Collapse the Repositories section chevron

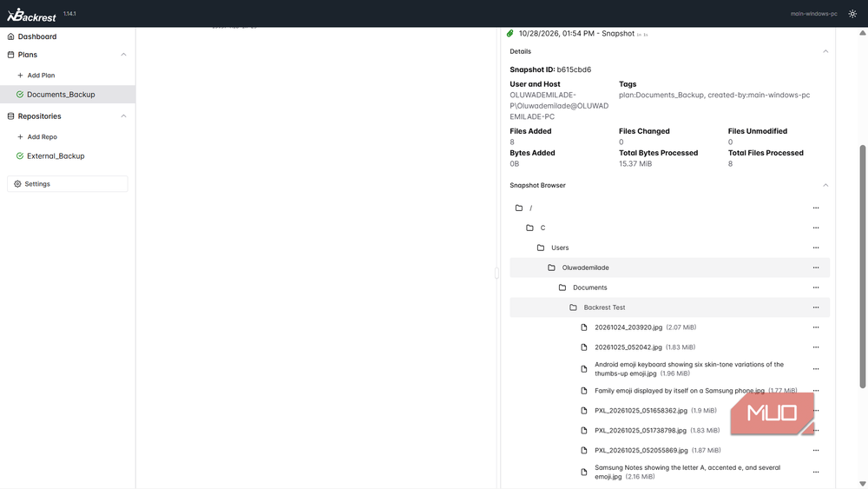coord(123,116)
